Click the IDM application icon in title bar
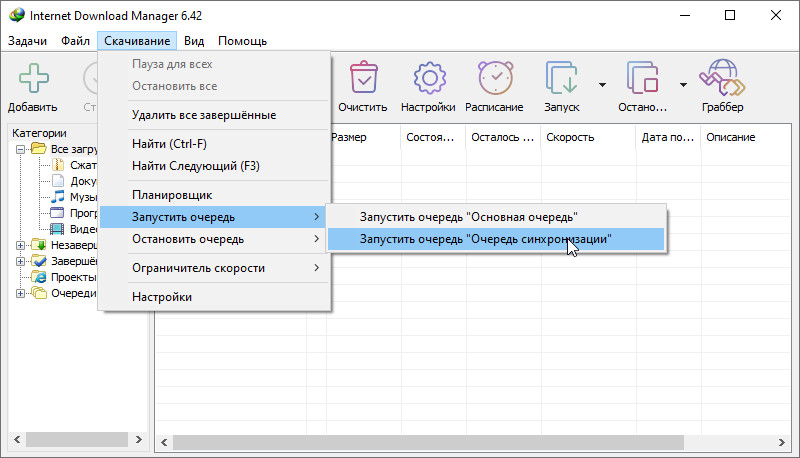 pyautogui.click(x=15, y=16)
